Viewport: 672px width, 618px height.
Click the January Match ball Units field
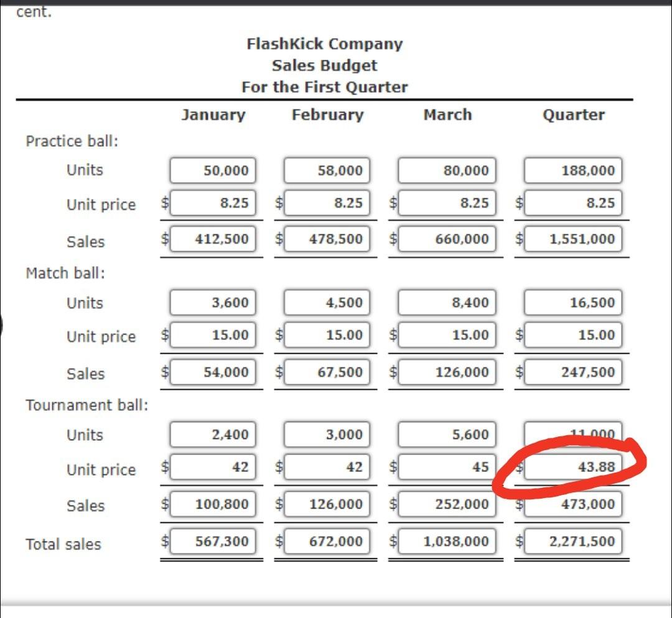pos(213,303)
